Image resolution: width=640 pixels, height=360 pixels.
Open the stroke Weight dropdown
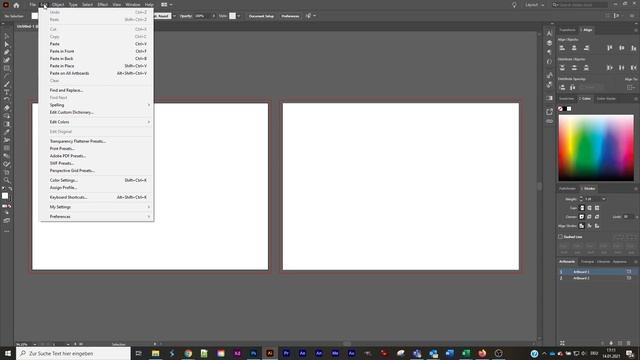tap(604, 199)
